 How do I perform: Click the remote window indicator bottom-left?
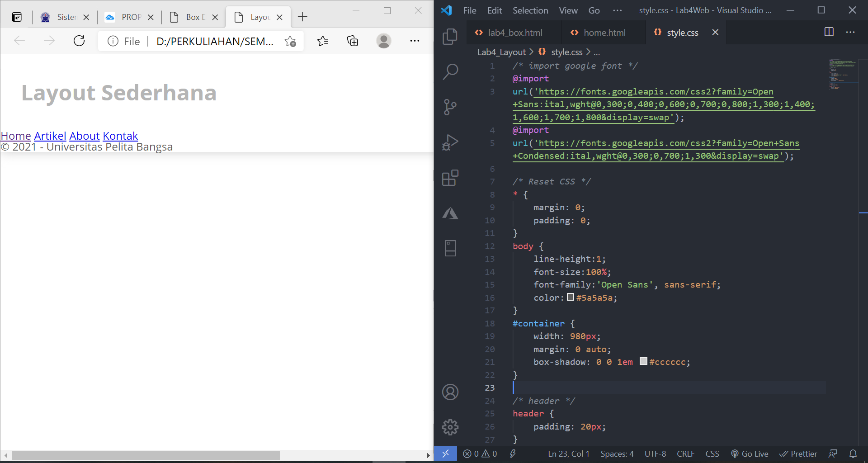446,454
